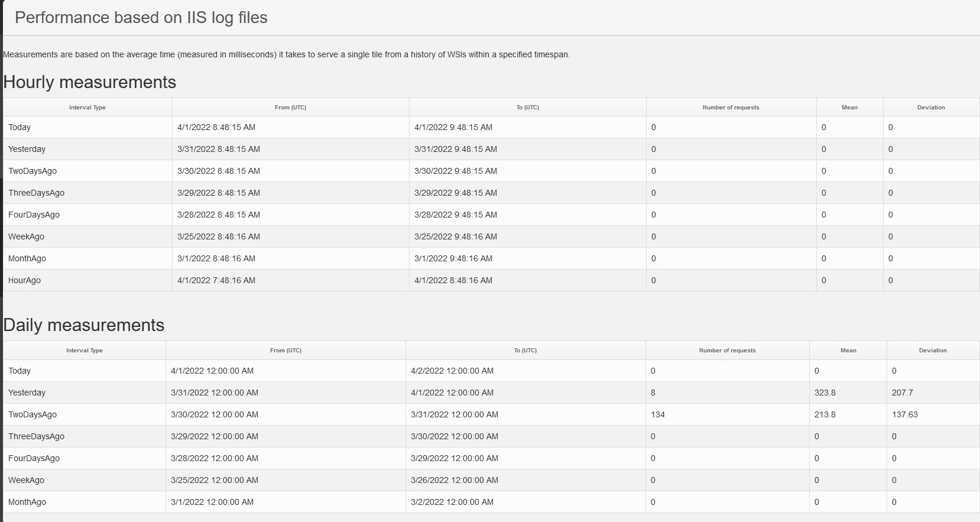Viewport: 980px width, 522px height.
Task: Click 'From (UTC)' header in Hourly measurements table
Action: point(290,108)
